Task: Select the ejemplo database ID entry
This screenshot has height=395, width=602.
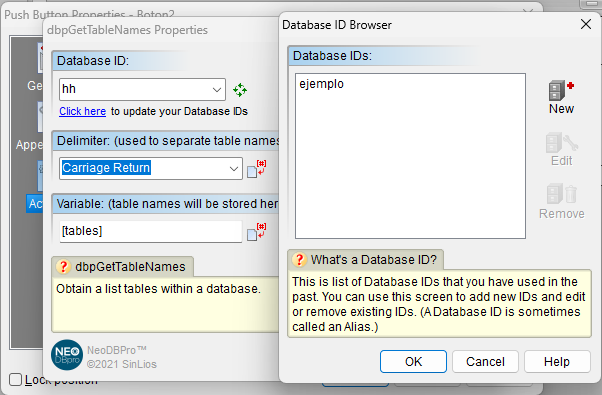Action: [322, 84]
